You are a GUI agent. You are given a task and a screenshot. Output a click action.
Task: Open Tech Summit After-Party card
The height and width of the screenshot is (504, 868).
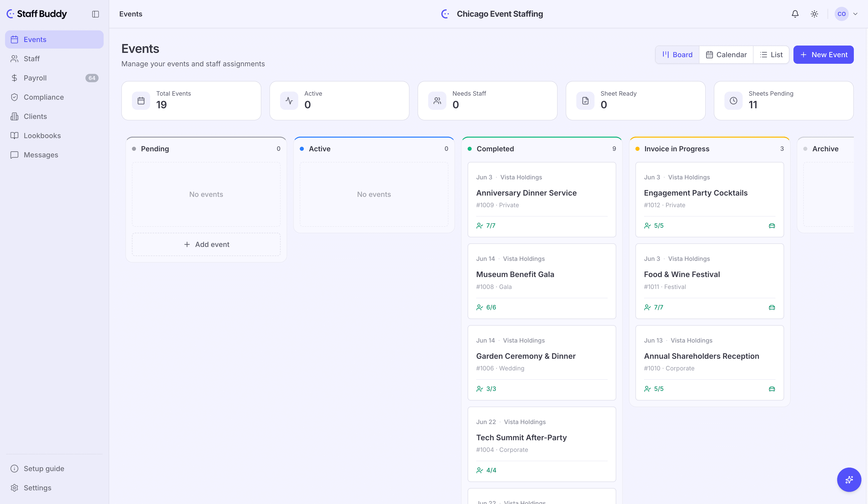tap(541, 444)
